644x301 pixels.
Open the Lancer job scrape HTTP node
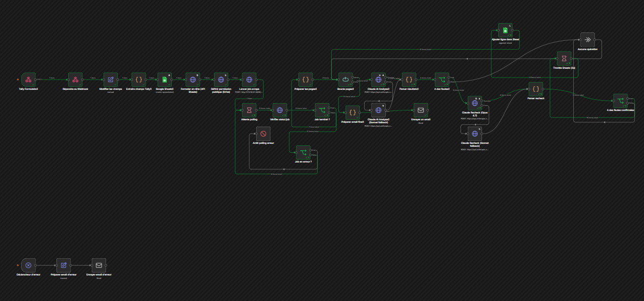point(249,79)
